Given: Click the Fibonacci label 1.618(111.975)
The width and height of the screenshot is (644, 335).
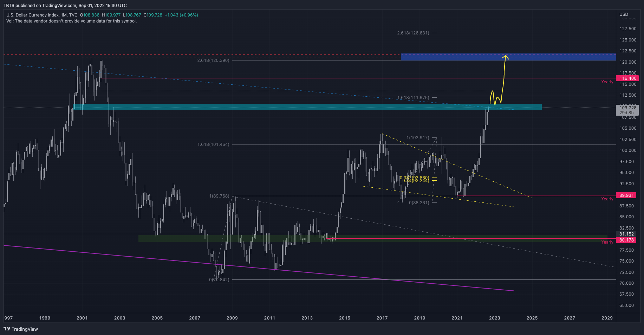Looking at the screenshot, I should click(413, 98).
